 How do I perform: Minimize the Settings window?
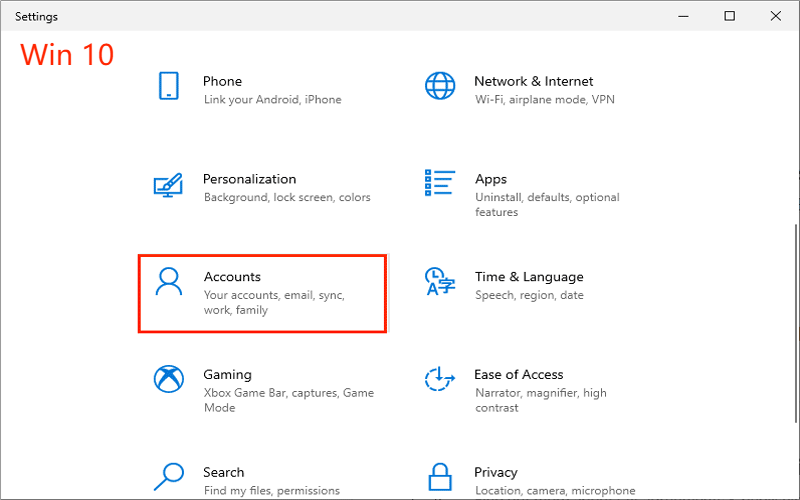pos(683,16)
